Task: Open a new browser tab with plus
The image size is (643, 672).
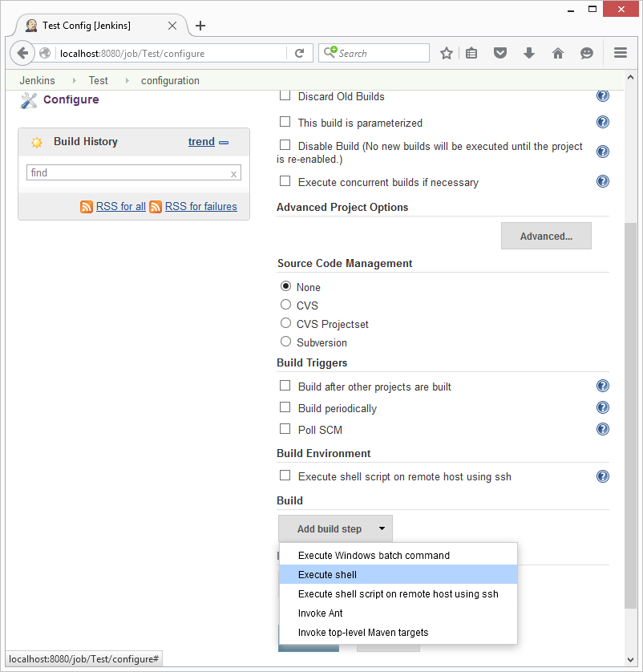Action: click(200, 26)
